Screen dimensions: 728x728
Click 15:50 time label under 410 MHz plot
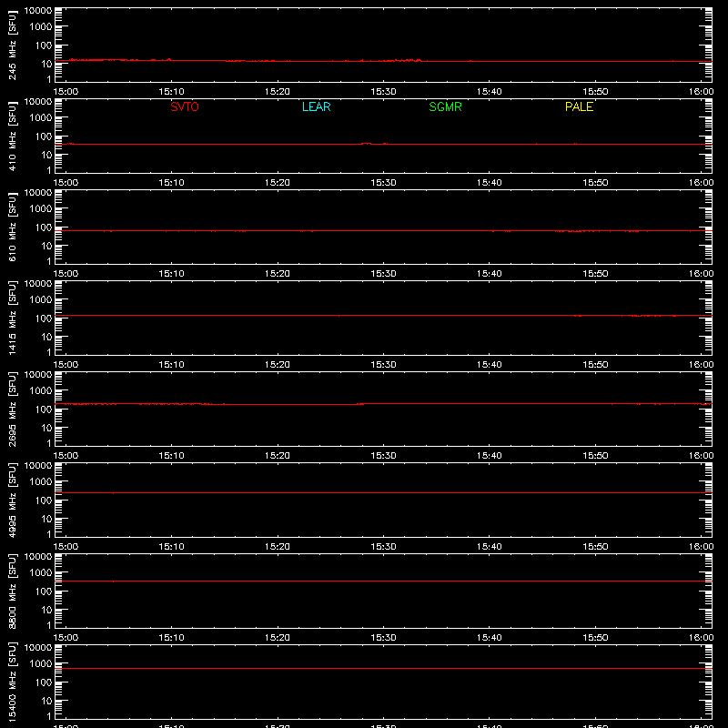(595, 183)
